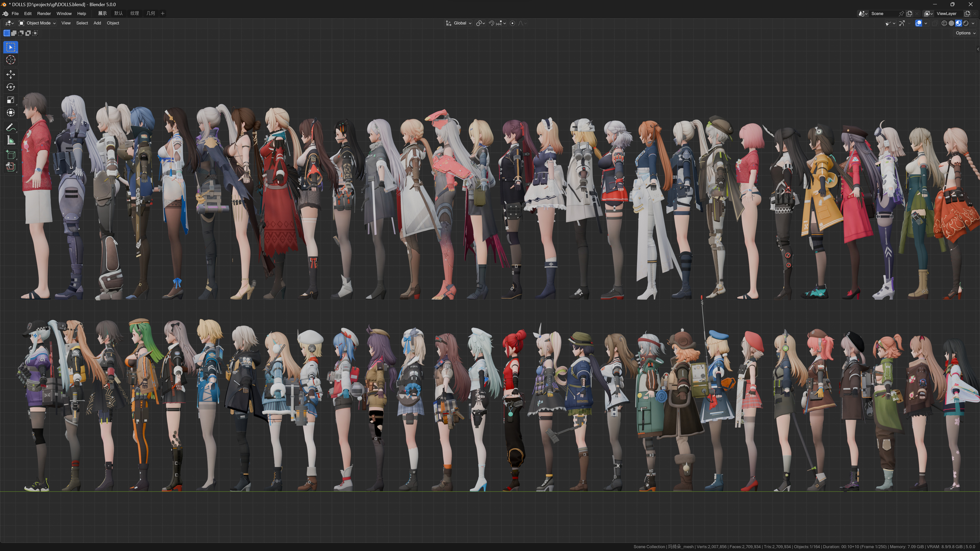Select the Scale tool
Screen dimensions: 980x551
coord(11,100)
